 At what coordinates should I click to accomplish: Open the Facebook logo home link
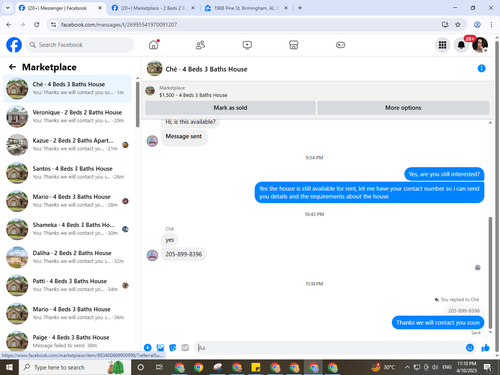pos(14,45)
